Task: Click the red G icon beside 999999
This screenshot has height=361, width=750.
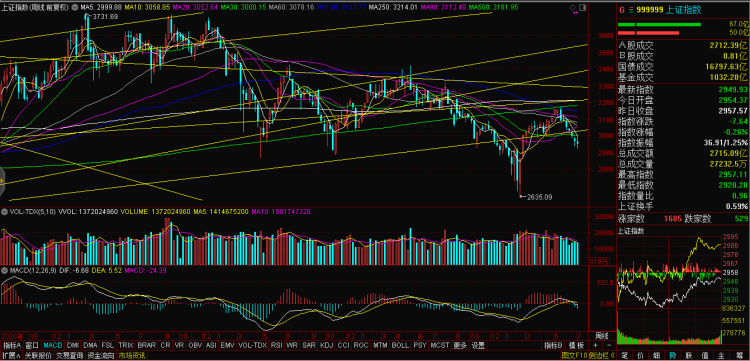Action: click(x=621, y=10)
